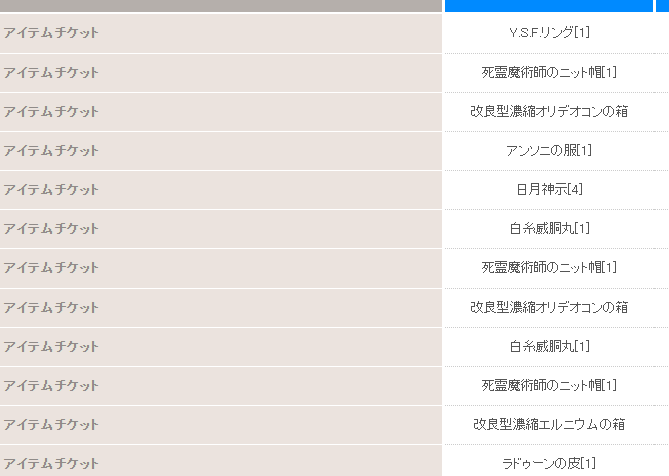Click the blue header above item names
Image resolution: width=669 pixels, height=476 pixels.
(549, 6)
